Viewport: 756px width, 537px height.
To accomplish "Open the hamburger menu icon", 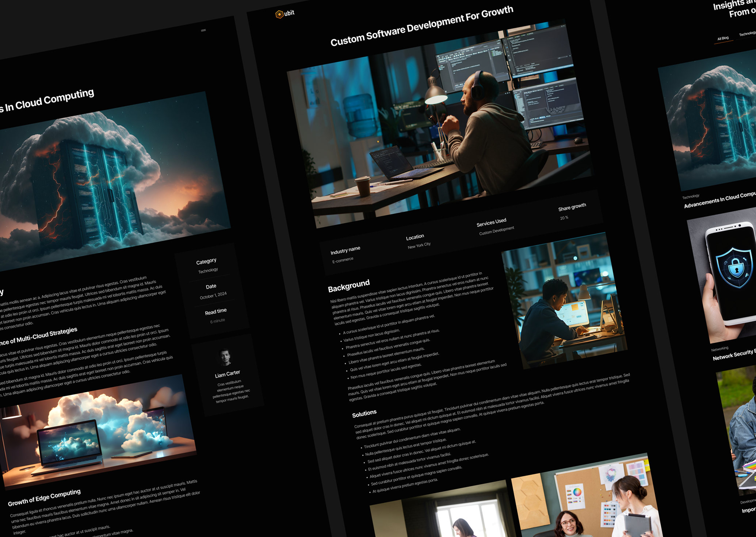I will click(203, 30).
